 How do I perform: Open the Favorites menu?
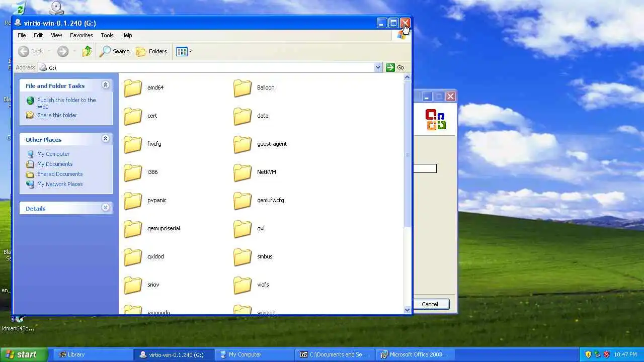tap(81, 35)
